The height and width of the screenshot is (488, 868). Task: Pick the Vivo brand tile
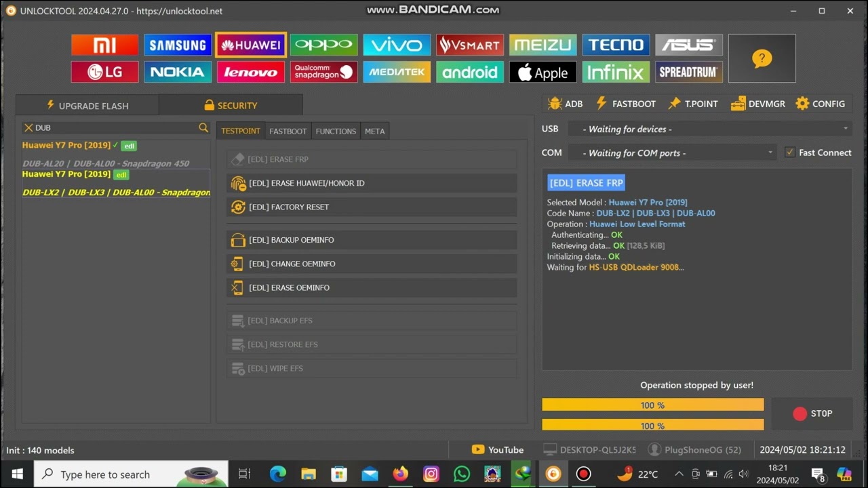397,45
